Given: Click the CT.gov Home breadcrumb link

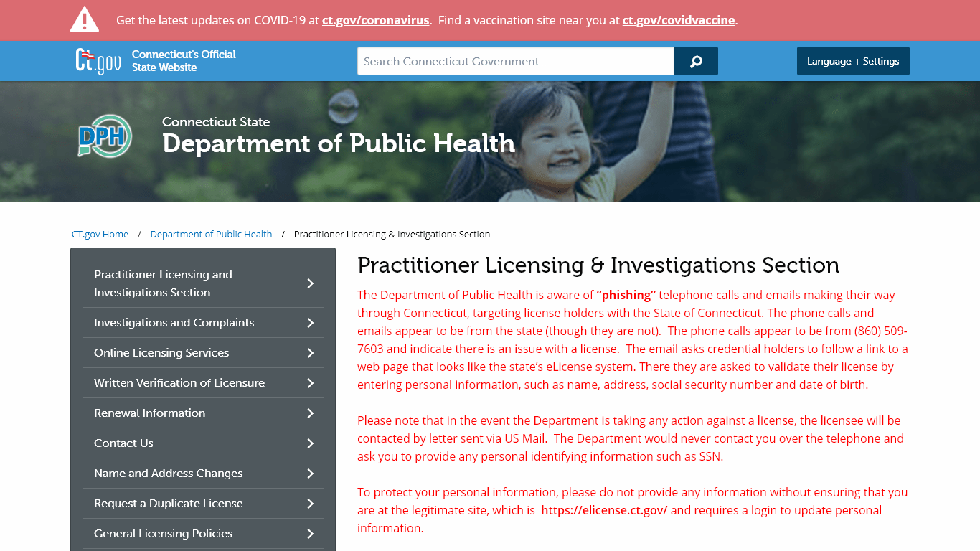Looking at the screenshot, I should pos(100,234).
